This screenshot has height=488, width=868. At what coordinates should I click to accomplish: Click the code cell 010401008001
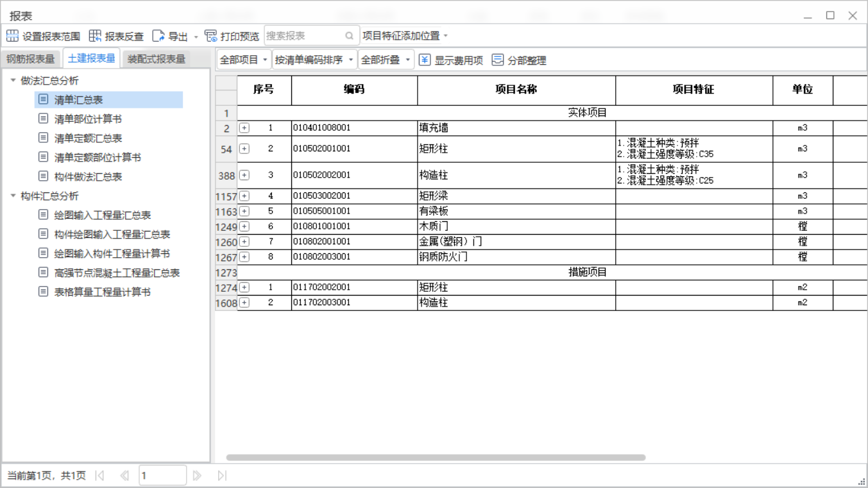click(x=354, y=128)
